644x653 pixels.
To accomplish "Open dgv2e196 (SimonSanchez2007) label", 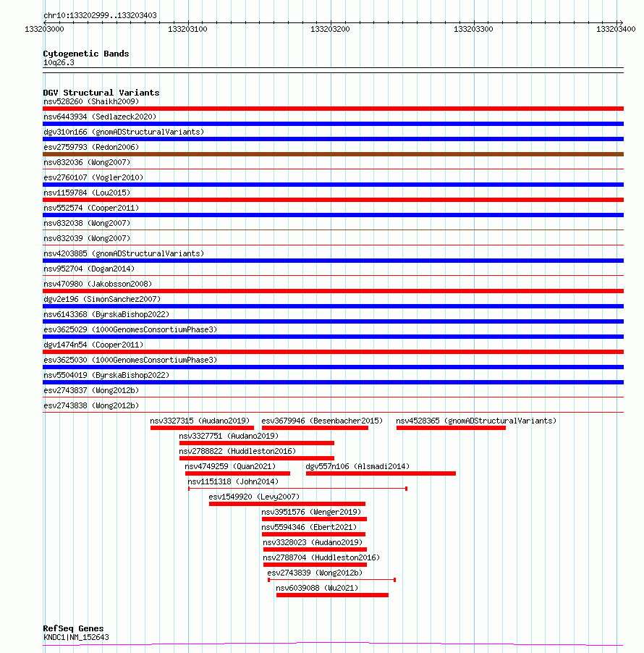I will click(102, 299).
